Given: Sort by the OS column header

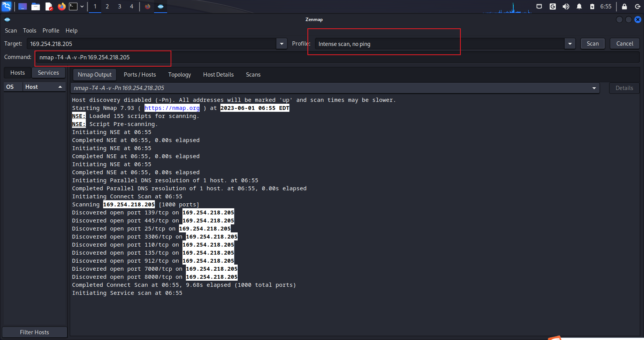Looking at the screenshot, I should pos(13,87).
